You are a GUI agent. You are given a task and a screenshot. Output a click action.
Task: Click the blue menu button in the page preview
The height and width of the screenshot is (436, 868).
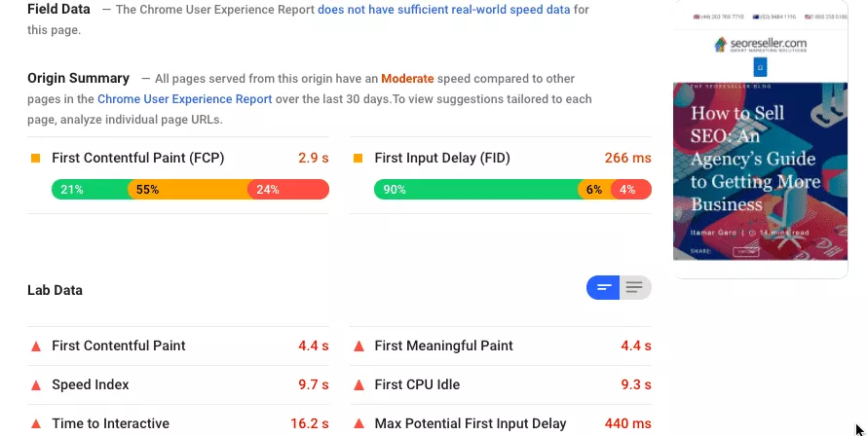pos(761,68)
